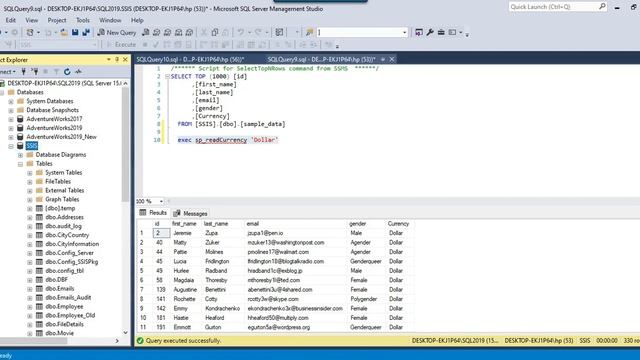The height and width of the screenshot is (360, 640).
Task: Click the Copy toolbar icon
Action: click(215, 32)
